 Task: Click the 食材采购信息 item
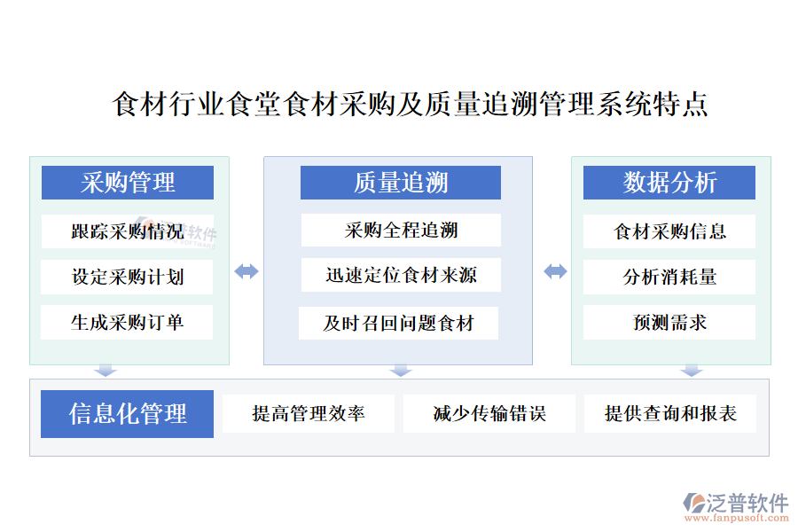[x=669, y=231]
